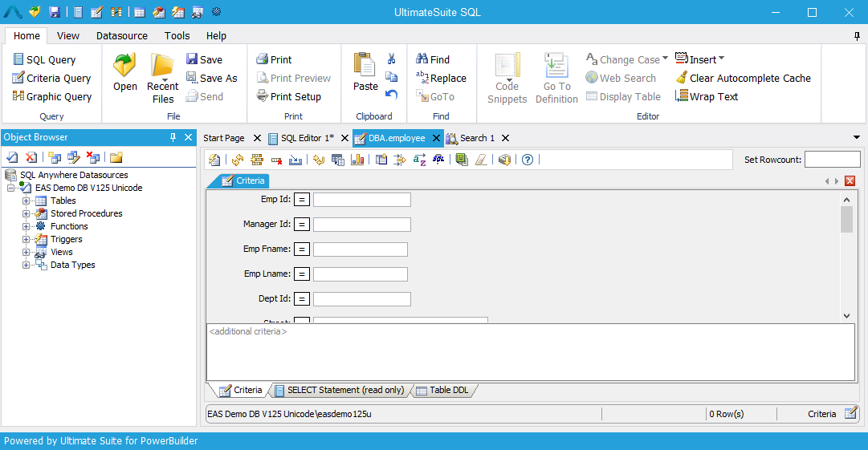Toggle the Object Browser pin
Image resolution: width=868 pixels, height=450 pixels.
point(173,138)
